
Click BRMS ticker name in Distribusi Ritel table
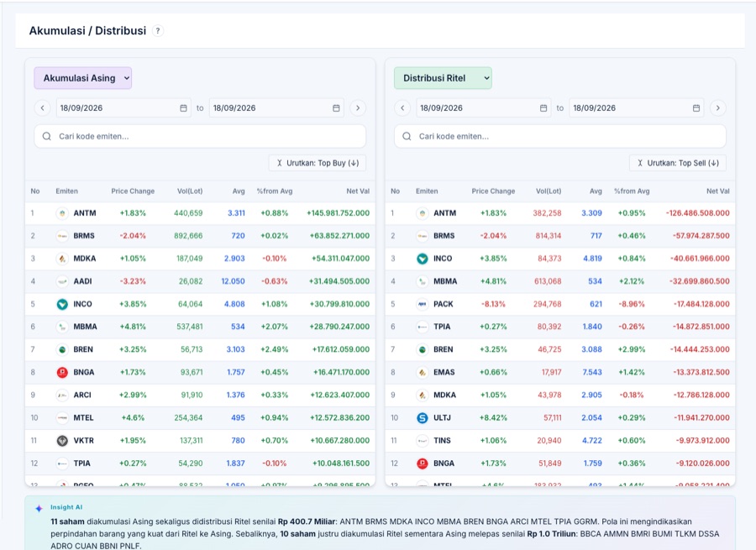point(444,236)
